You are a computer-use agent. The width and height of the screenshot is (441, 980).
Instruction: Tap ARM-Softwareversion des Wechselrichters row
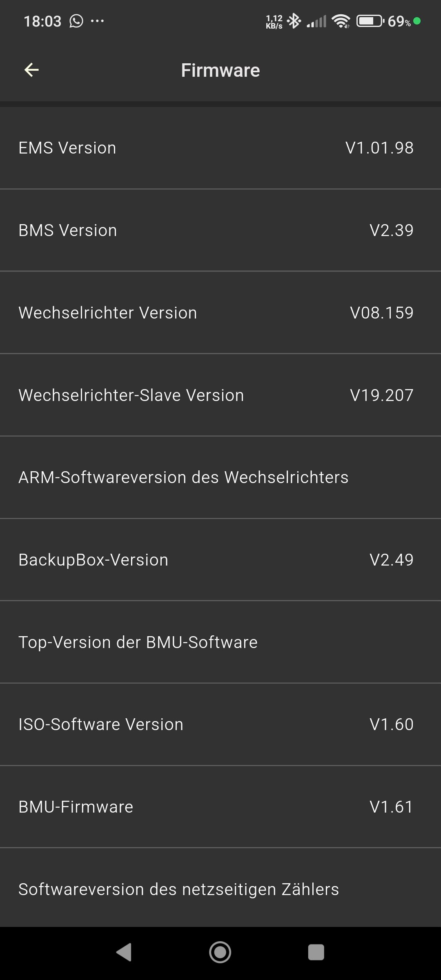point(220,477)
